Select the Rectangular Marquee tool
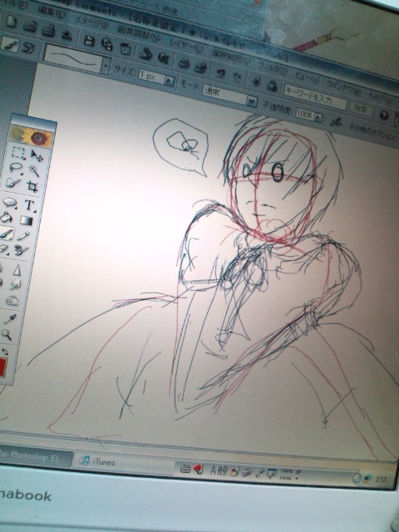 pyautogui.click(x=17, y=153)
